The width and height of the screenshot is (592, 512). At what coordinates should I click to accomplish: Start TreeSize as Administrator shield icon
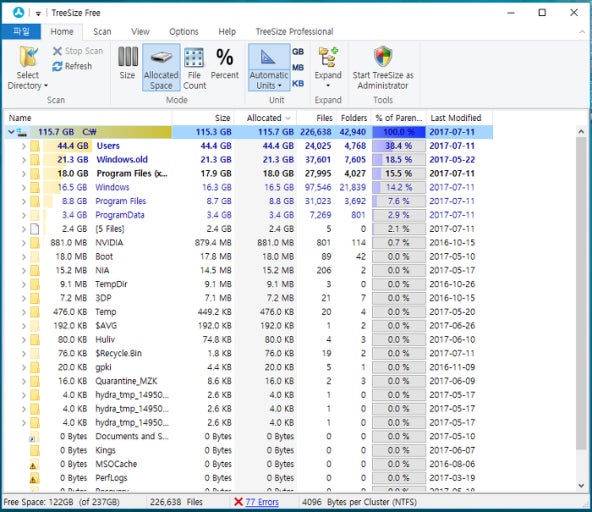383,56
